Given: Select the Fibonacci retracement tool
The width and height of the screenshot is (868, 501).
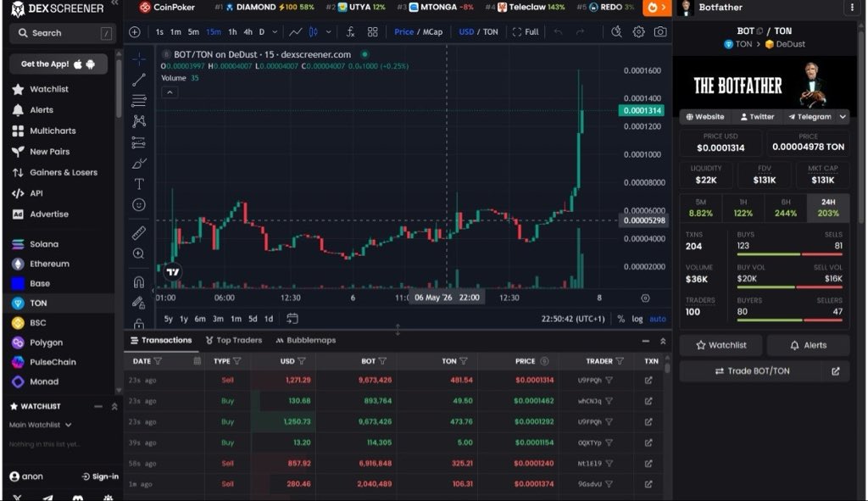Looking at the screenshot, I should [x=138, y=100].
